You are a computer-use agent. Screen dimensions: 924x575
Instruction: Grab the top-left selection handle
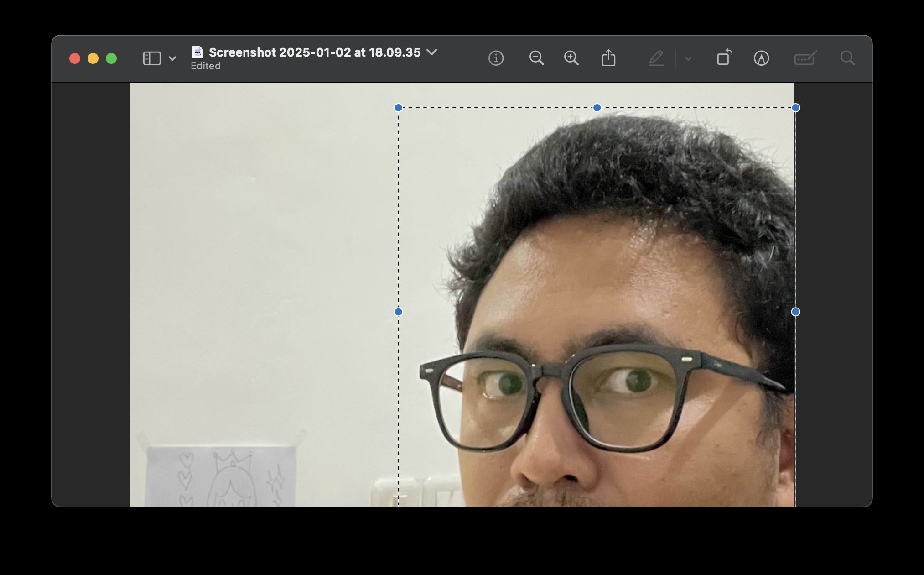pyautogui.click(x=398, y=108)
